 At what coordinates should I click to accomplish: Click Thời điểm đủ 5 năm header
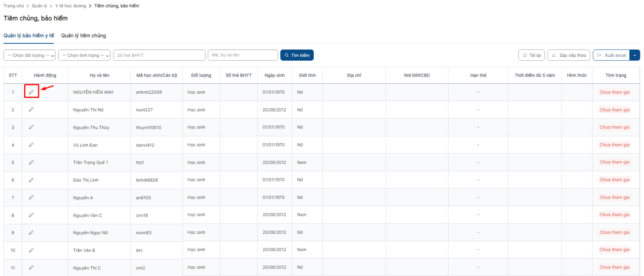click(x=535, y=75)
